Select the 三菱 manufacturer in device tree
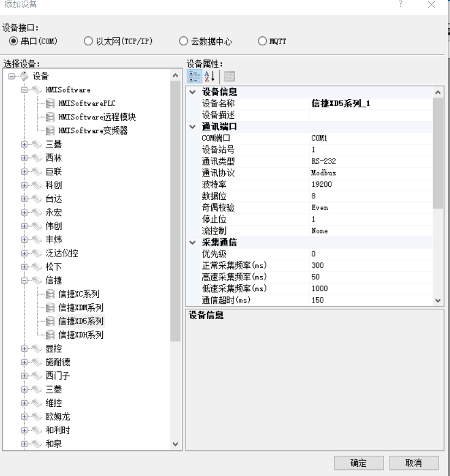This screenshot has height=476, width=450. (53, 389)
